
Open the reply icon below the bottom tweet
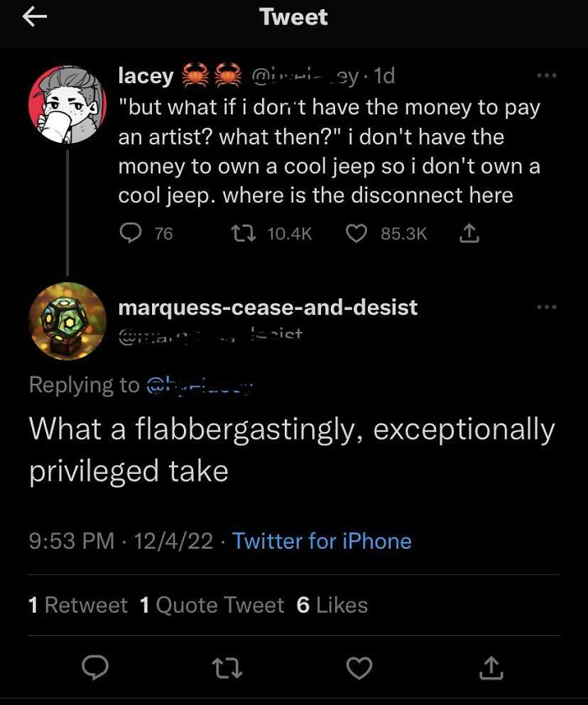point(96,668)
